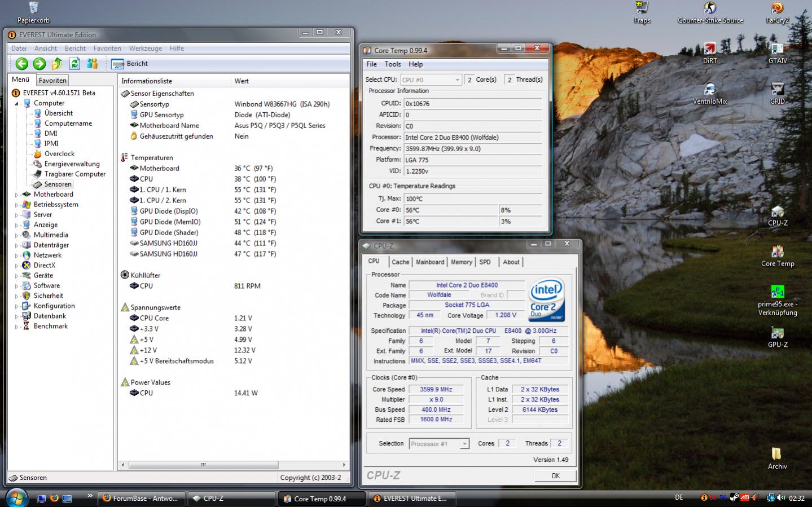Click the clock showing 02:32
Image resolution: width=812 pixels, height=507 pixels.
[797, 499]
